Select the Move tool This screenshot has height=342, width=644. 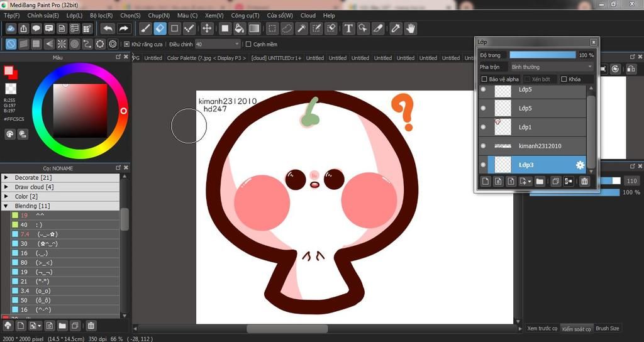point(207,28)
